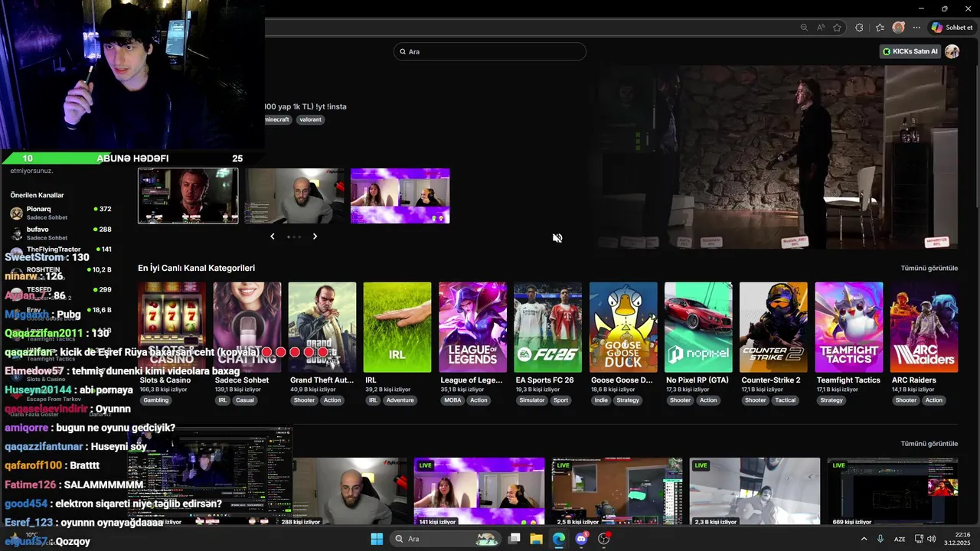Open Discord from the taskbar

coord(581,539)
